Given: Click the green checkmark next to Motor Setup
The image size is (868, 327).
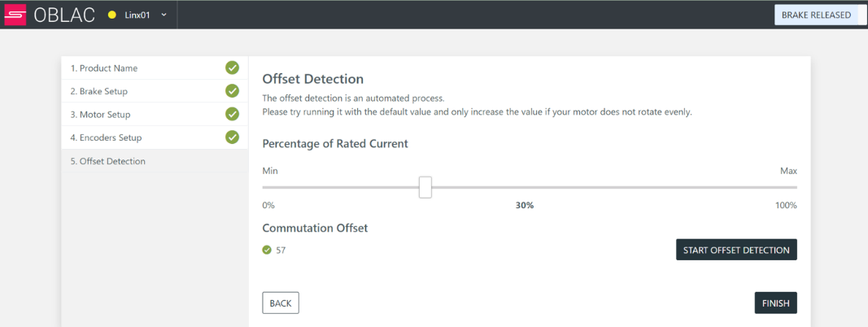Looking at the screenshot, I should (x=232, y=114).
